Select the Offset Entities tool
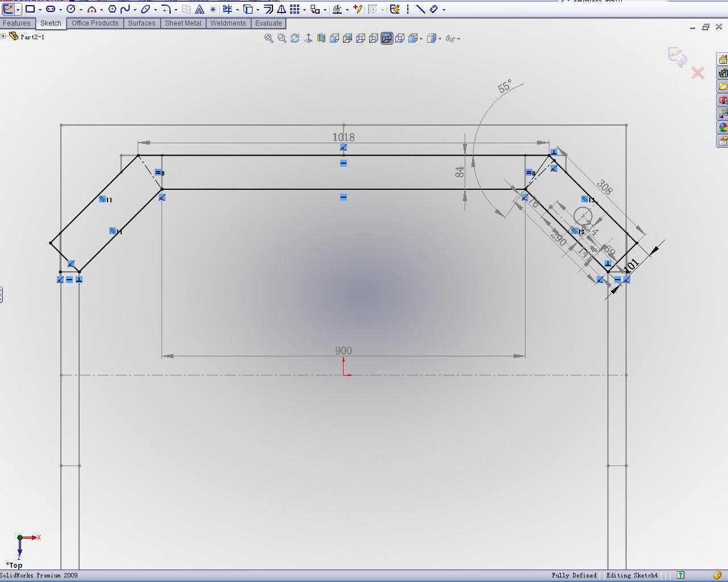This screenshot has width=728, height=582. (268, 9)
